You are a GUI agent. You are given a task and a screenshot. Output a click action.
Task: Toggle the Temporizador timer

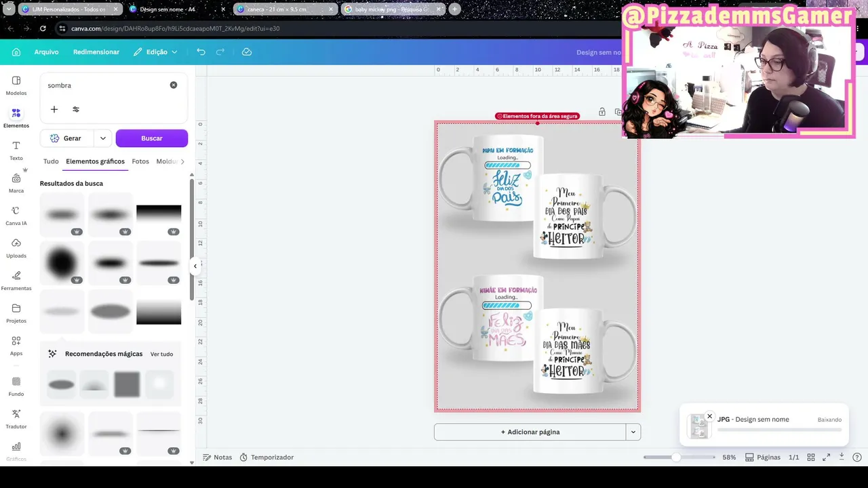pyautogui.click(x=267, y=457)
